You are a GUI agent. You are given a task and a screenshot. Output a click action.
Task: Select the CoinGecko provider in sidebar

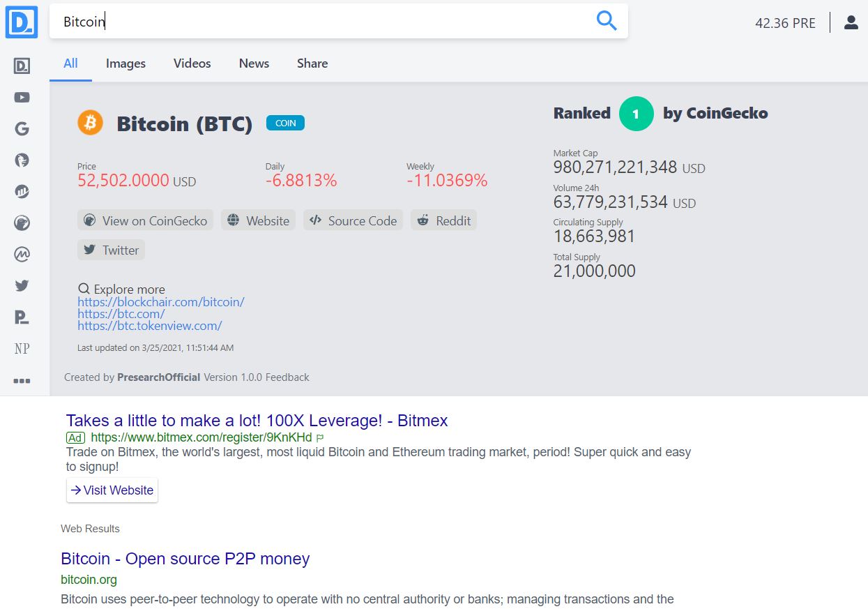pyautogui.click(x=22, y=223)
